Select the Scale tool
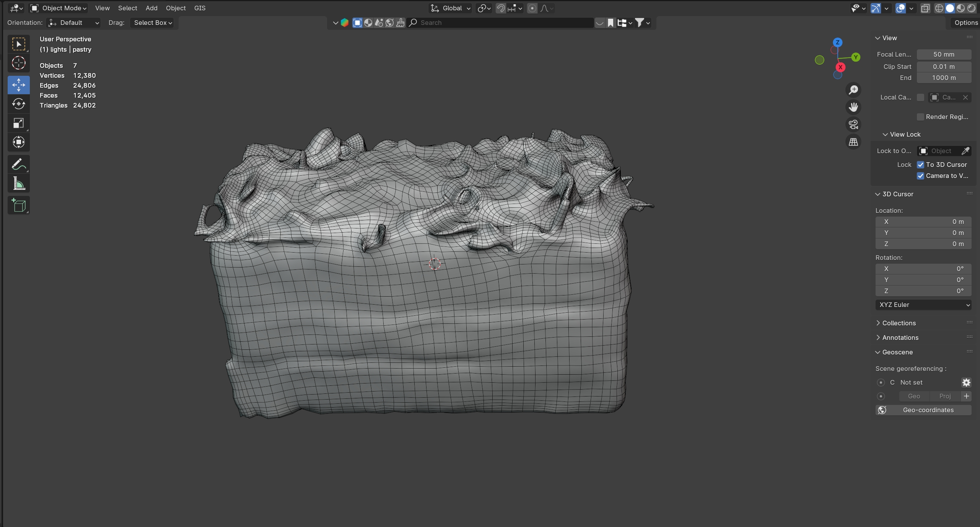 click(x=18, y=123)
